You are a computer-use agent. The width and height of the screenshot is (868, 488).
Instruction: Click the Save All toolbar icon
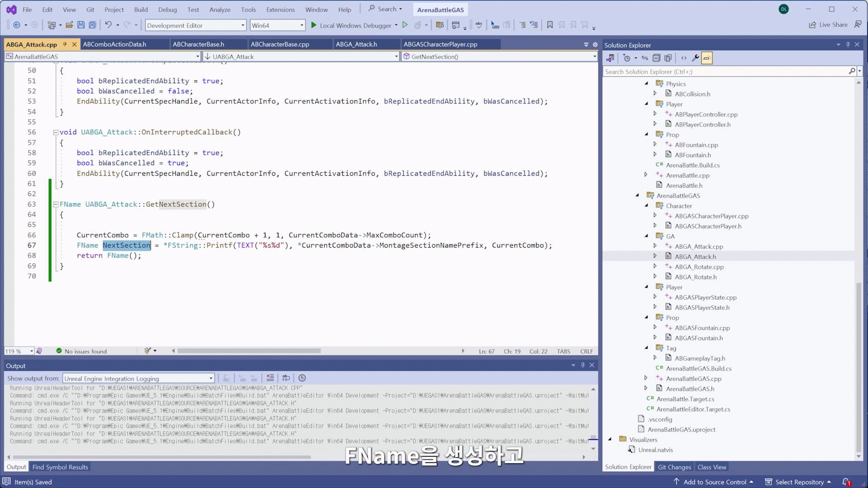[92, 25]
